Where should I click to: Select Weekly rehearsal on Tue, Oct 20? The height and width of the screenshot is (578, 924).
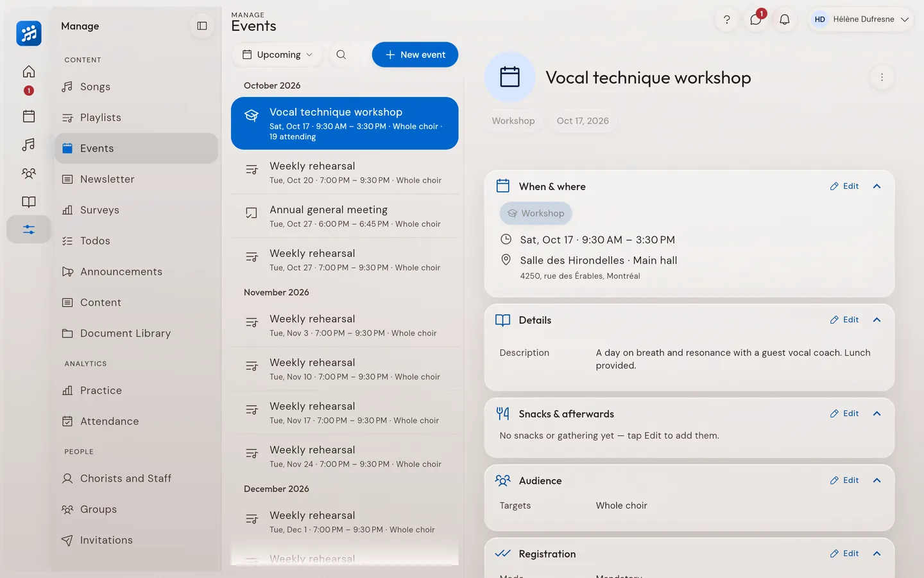click(345, 173)
